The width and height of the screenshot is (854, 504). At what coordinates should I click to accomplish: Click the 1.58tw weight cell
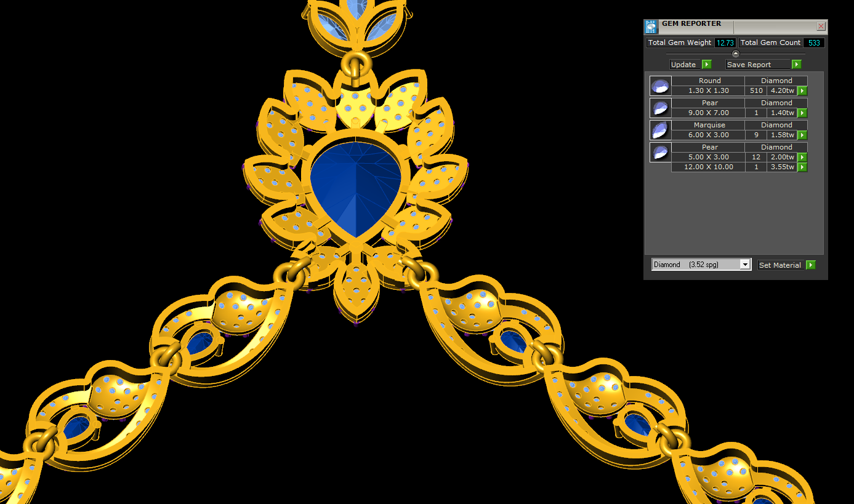pos(782,135)
